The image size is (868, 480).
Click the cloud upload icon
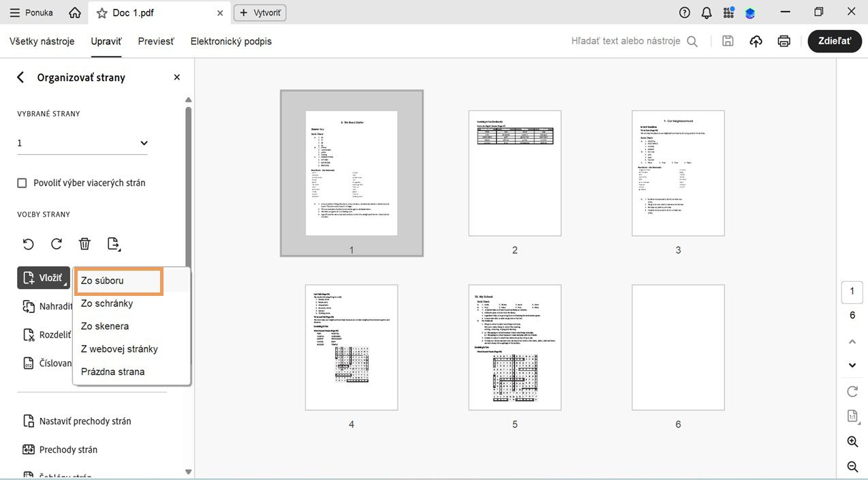(x=756, y=41)
